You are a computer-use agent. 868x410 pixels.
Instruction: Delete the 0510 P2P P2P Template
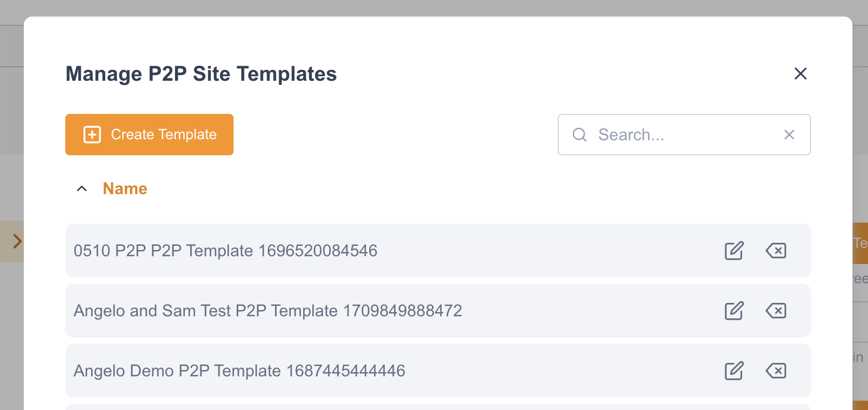point(776,251)
